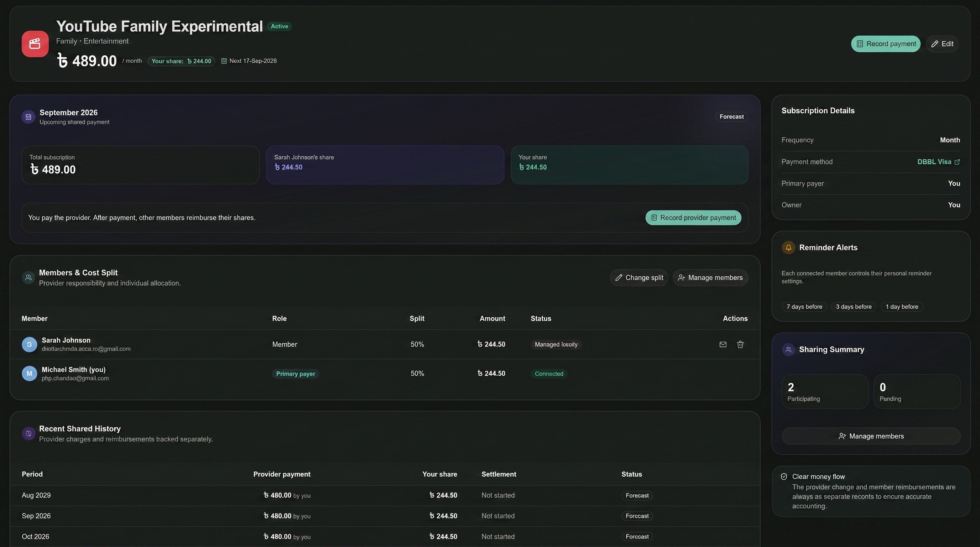Click Manage members in Sharing Summary
This screenshot has height=547, width=980.
click(x=871, y=436)
